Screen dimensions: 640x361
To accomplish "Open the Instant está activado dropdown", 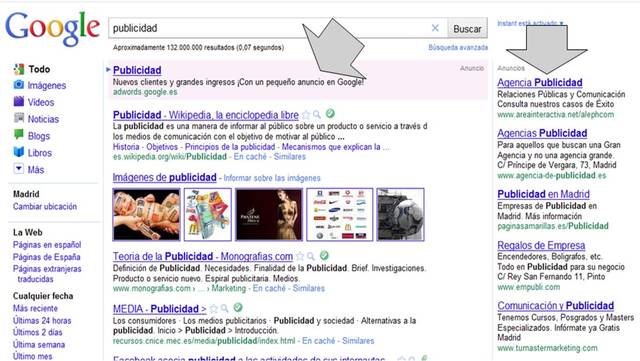I will pyautogui.click(x=531, y=23).
